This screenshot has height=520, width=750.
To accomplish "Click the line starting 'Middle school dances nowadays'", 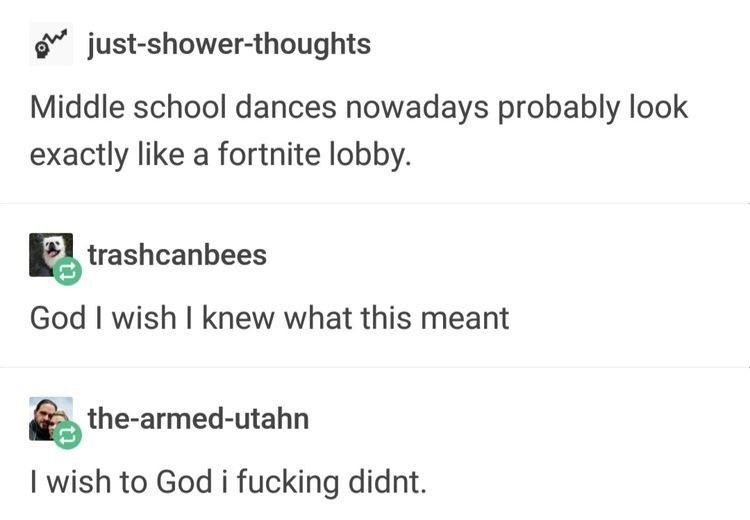I will 359,108.
